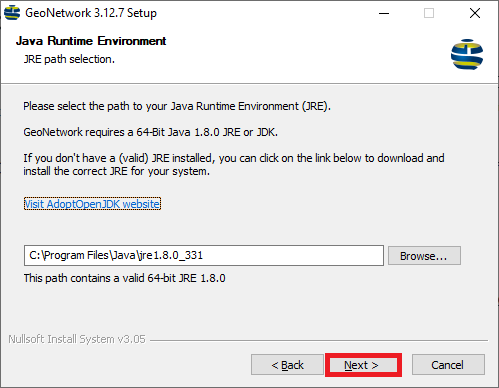Viewport: 499px width, 388px height.
Task: Open the Browse... folder picker
Action: 424,256
